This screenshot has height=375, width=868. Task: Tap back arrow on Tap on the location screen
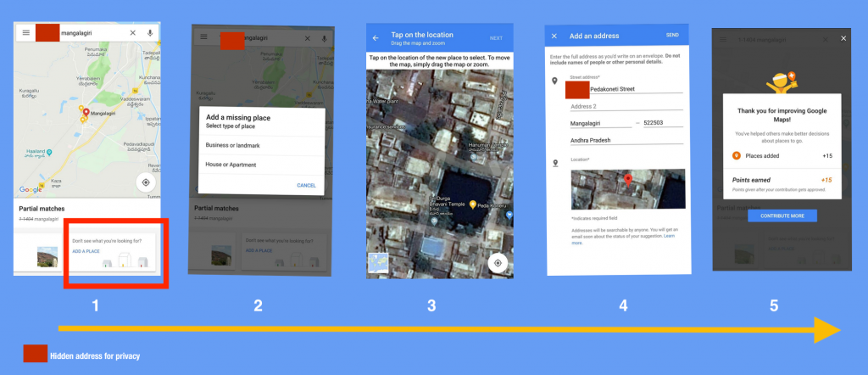point(376,37)
